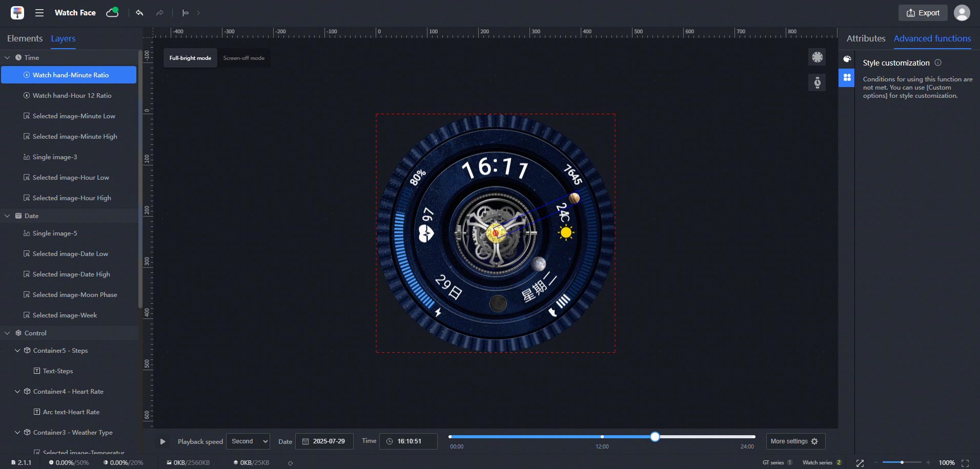Click the Watch series indicator
The height and width of the screenshot is (469, 980).
tap(822, 462)
